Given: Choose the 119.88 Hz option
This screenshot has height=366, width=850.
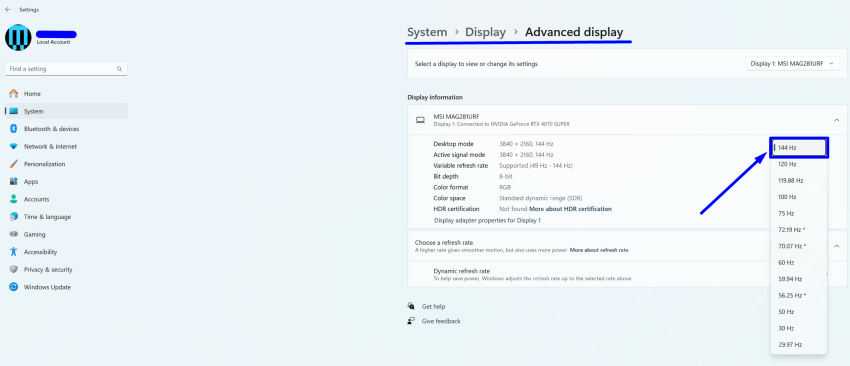Looking at the screenshot, I should click(799, 181).
